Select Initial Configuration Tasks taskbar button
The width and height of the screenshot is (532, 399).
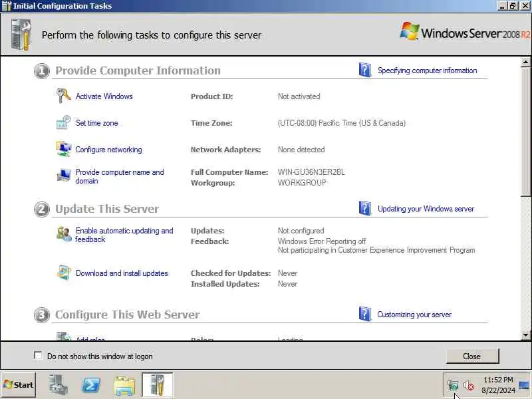(x=157, y=385)
